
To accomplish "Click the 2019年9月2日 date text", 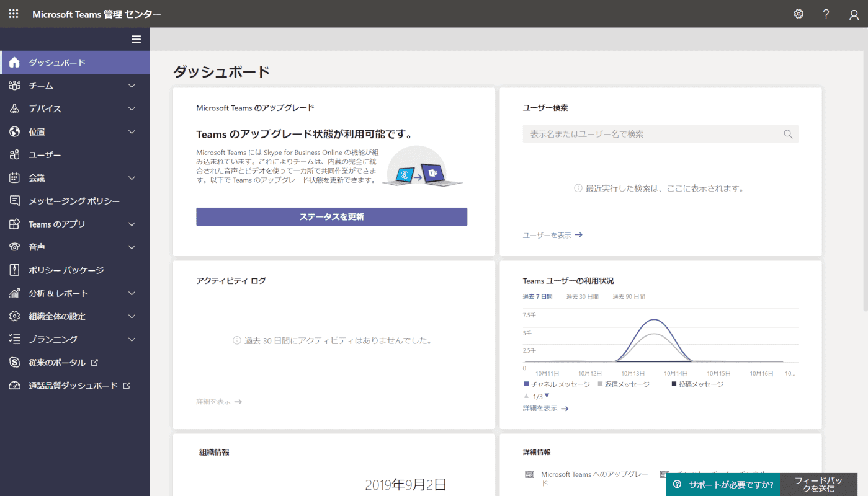I will coord(406,485).
